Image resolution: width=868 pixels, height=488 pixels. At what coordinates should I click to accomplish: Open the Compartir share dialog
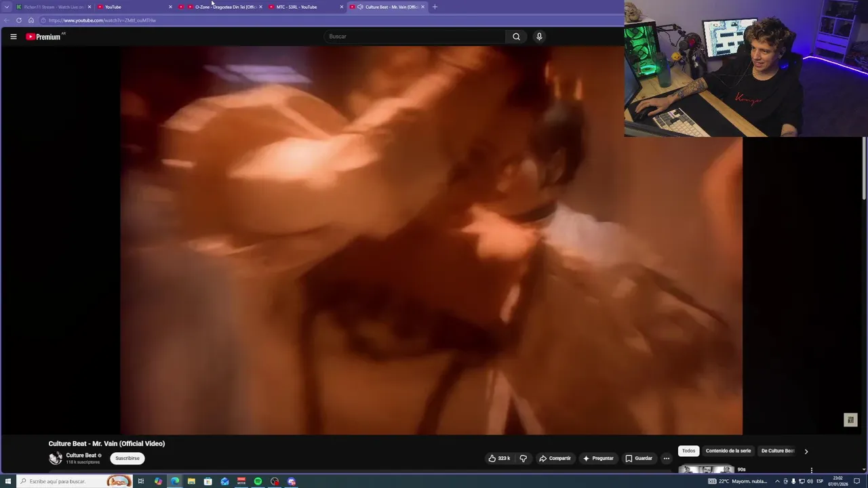pyautogui.click(x=555, y=458)
